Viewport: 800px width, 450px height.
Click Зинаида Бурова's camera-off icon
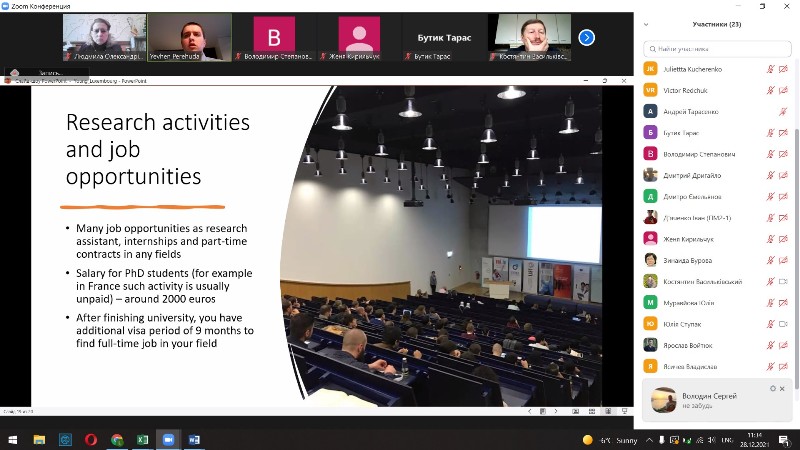pos(783,260)
